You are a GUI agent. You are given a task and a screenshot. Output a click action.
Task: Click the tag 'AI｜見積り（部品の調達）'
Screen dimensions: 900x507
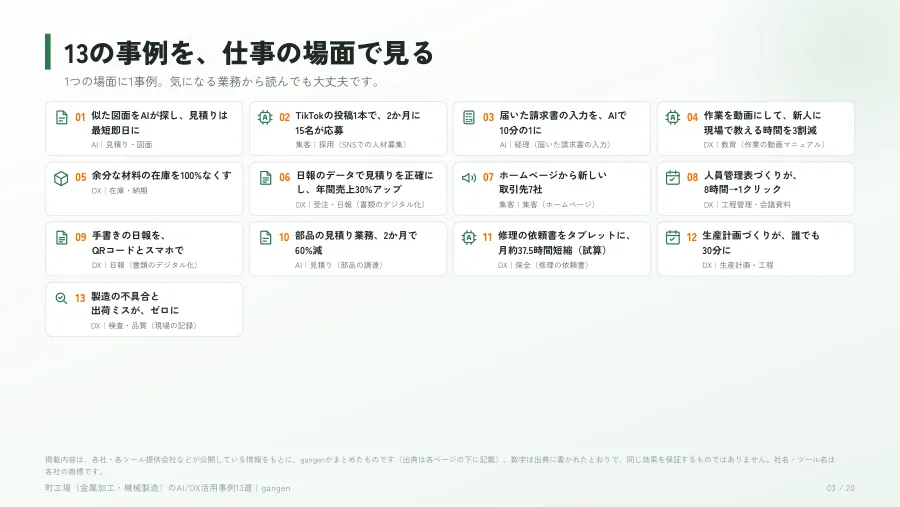click(x=339, y=265)
